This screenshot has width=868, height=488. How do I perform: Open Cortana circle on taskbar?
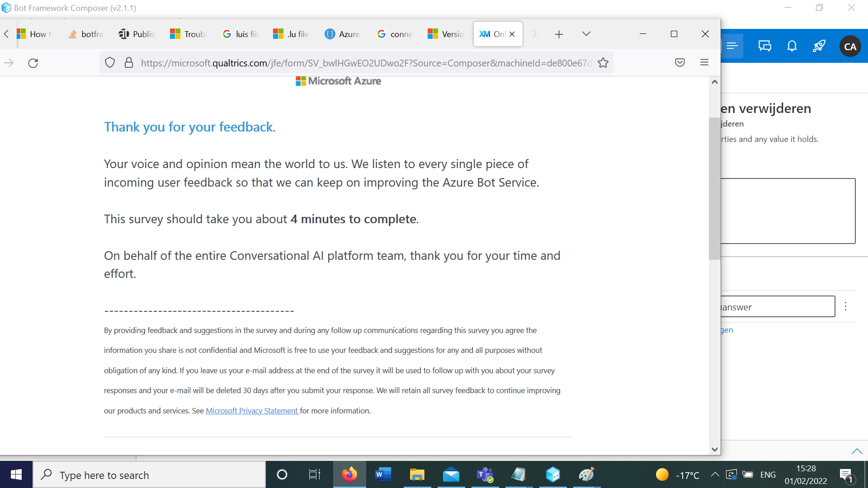click(282, 475)
